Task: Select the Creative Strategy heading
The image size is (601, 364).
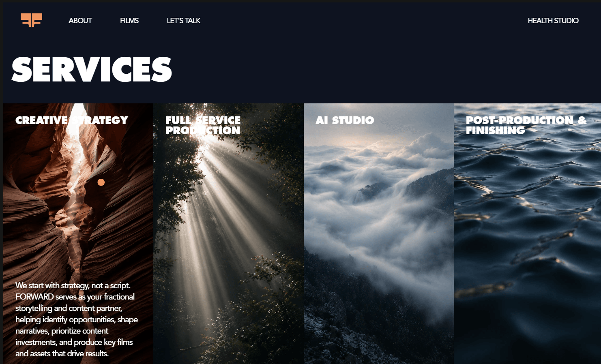Action: (72, 120)
